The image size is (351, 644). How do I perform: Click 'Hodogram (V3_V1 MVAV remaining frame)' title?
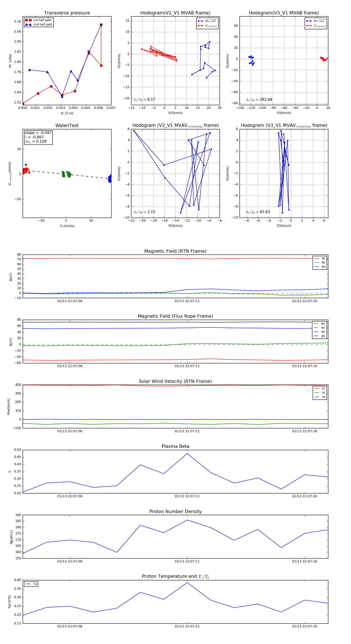tap(284, 125)
